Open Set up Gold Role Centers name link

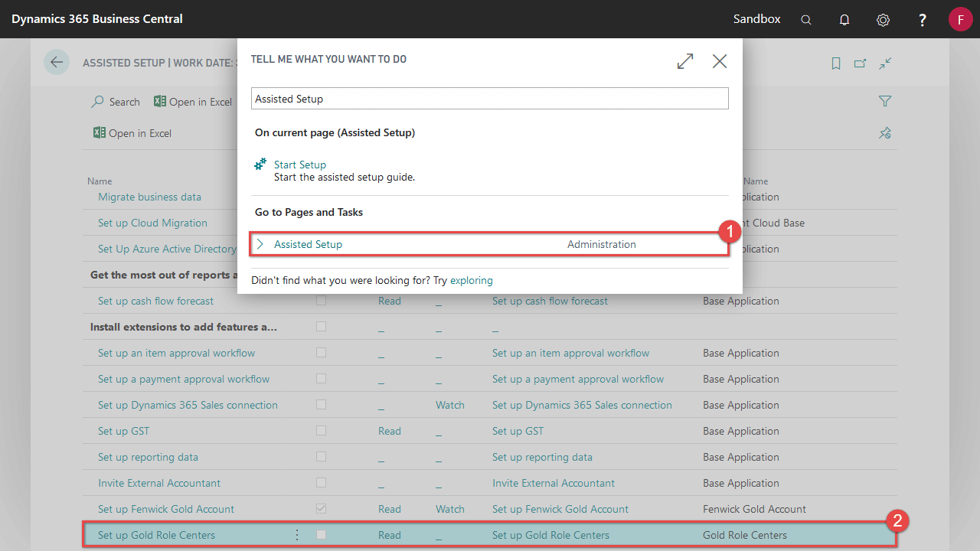(156, 535)
